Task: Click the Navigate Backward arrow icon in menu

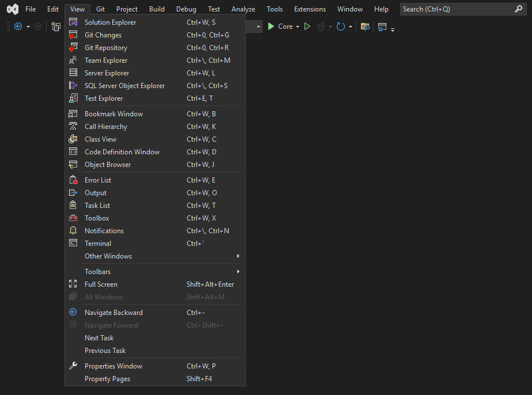Action: pyautogui.click(x=73, y=312)
